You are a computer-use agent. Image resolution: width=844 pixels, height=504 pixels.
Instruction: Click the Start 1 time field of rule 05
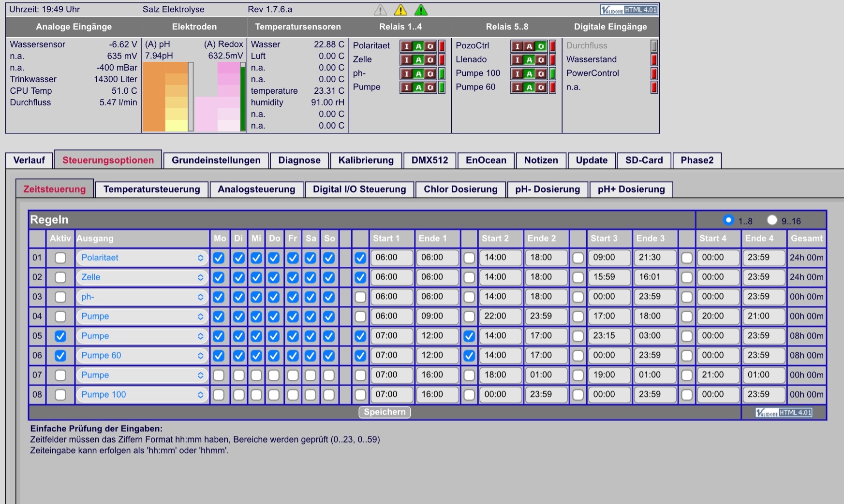[392, 336]
